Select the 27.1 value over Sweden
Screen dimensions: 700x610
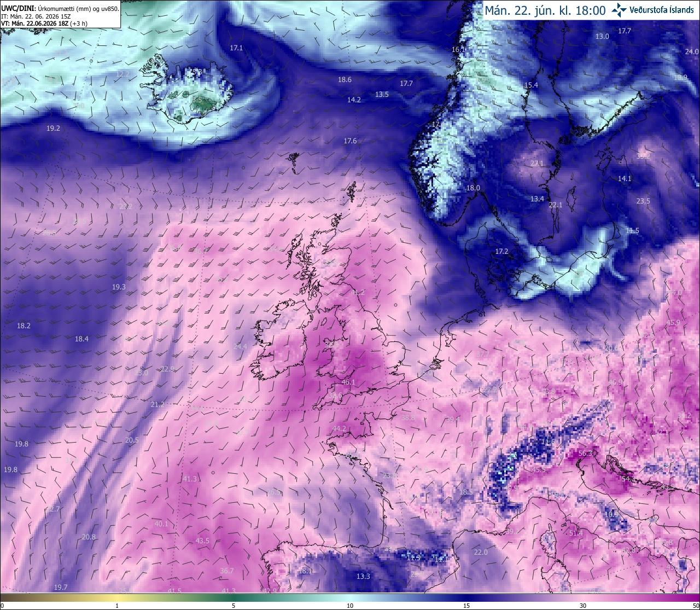pos(537,164)
